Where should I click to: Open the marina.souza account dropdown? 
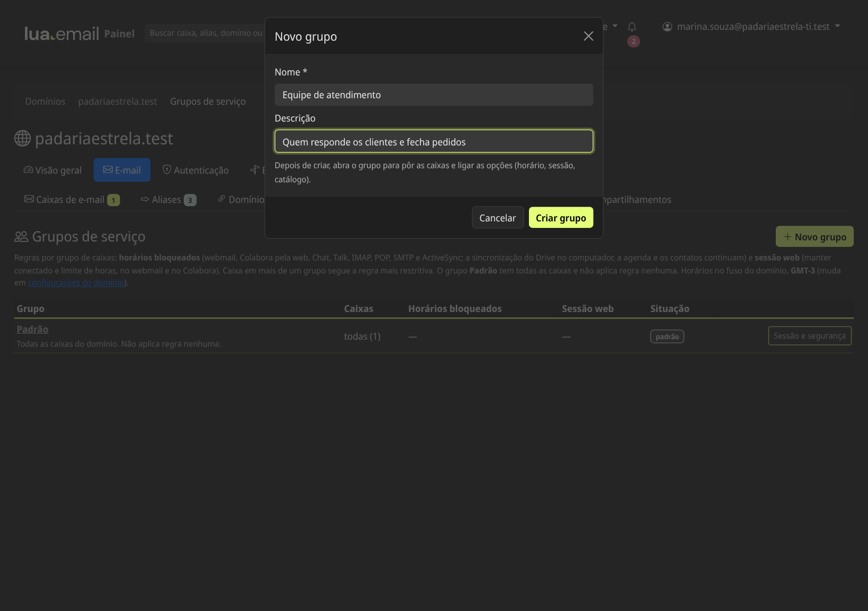[751, 27]
